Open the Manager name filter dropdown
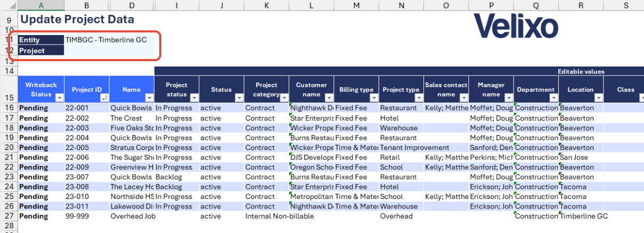The height and width of the screenshot is (233, 644). 508,98
